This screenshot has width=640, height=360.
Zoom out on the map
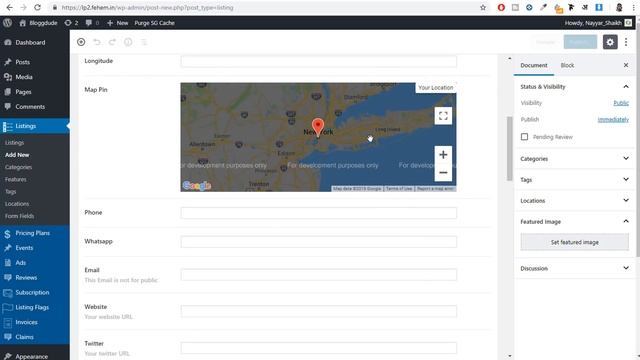pos(443,173)
